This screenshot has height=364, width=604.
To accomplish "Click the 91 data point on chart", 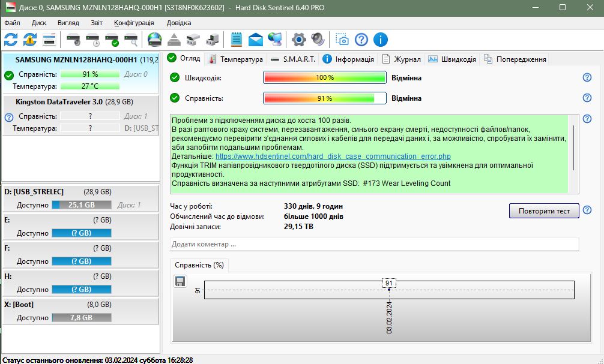I will tap(388, 290).
